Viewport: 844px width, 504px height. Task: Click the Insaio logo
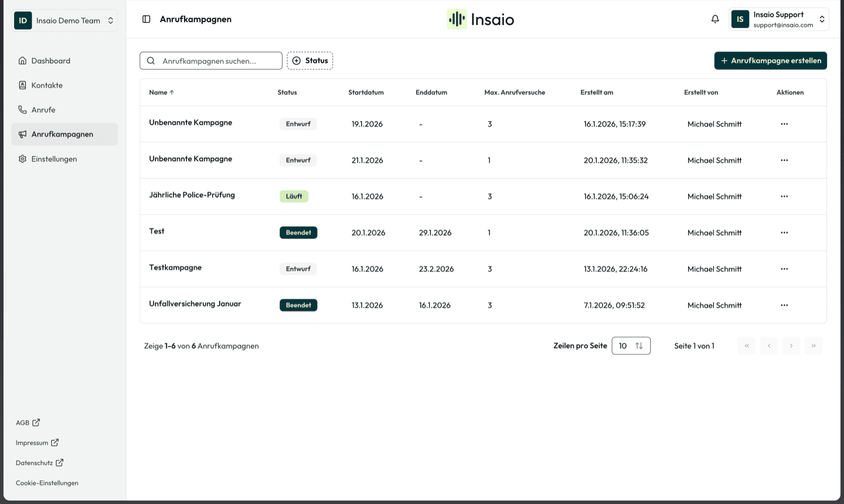coord(481,19)
